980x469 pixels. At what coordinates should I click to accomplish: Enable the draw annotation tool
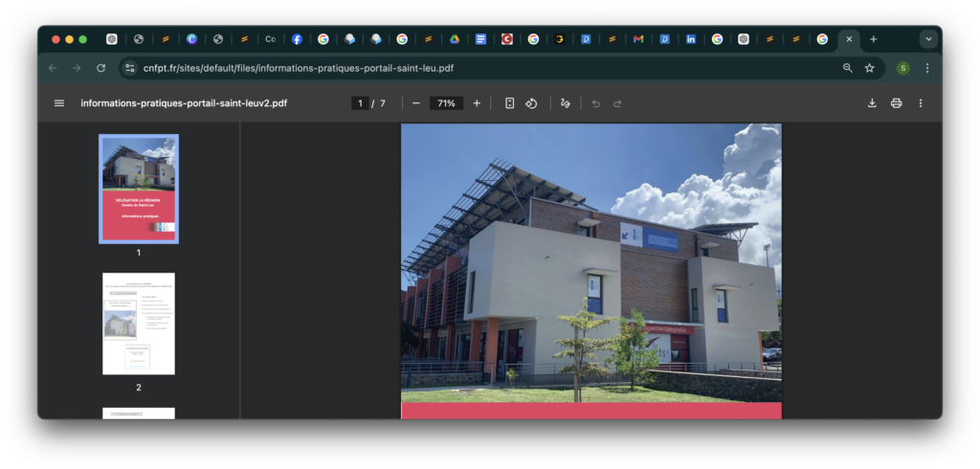point(566,103)
